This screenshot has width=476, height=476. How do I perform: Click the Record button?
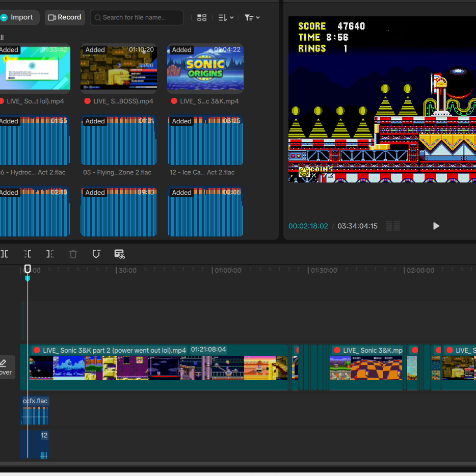click(x=65, y=17)
